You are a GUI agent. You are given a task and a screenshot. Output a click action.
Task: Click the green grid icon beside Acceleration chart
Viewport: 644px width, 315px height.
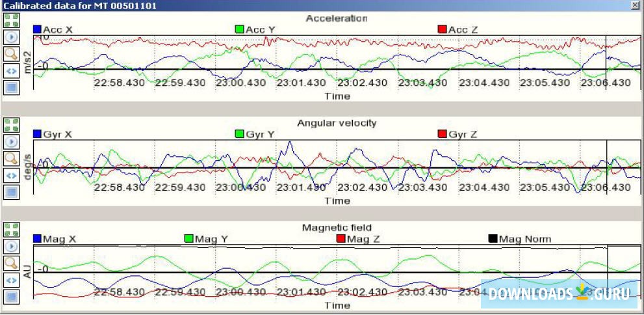click(11, 21)
